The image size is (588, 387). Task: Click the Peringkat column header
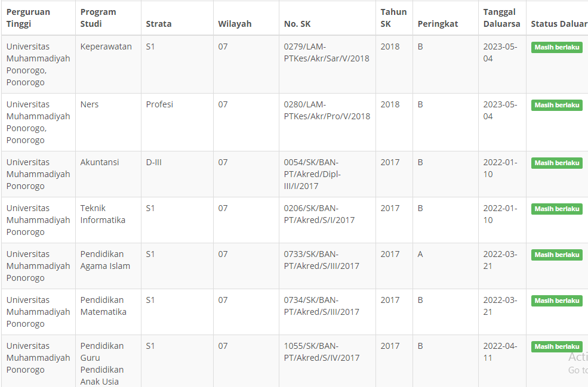(x=438, y=24)
